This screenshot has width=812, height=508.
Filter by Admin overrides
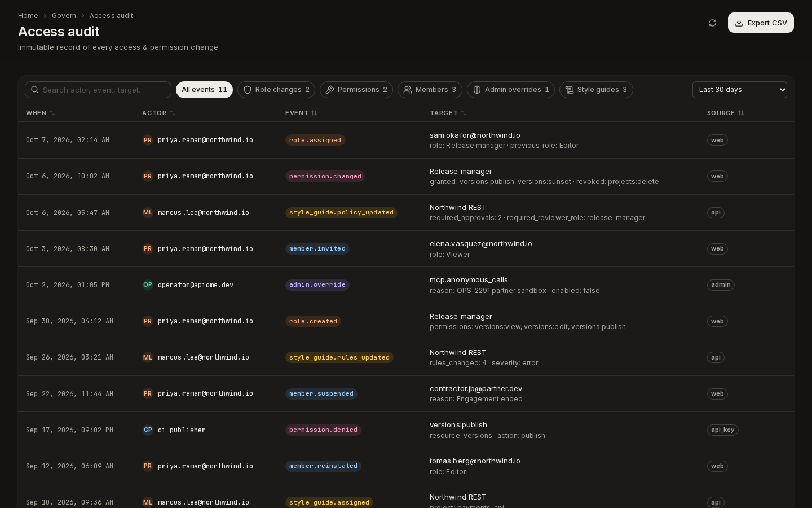[511, 90]
